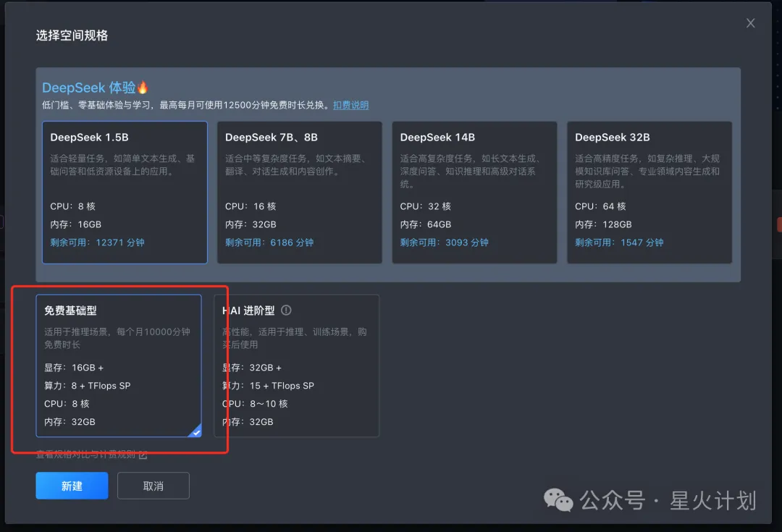Open 查看规格对比与计费规则 link
The height and width of the screenshot is (532, 782).
[x=85, y=455]
